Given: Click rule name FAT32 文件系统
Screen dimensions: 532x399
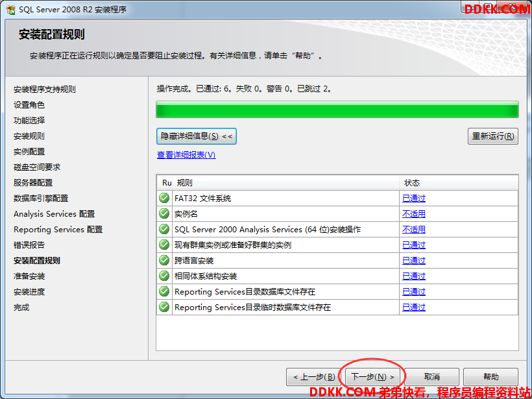Looking at the screenshot, I should pyautogui.click(x=202, y=198).
